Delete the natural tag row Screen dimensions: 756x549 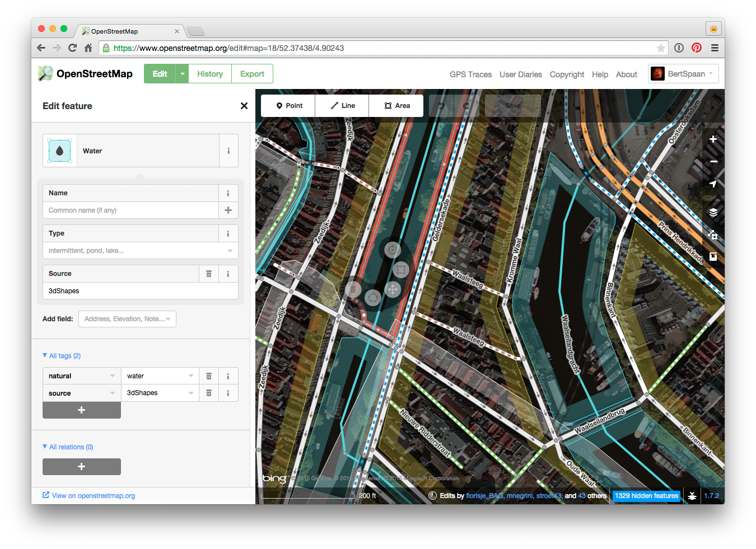click(x=209, y=376)
